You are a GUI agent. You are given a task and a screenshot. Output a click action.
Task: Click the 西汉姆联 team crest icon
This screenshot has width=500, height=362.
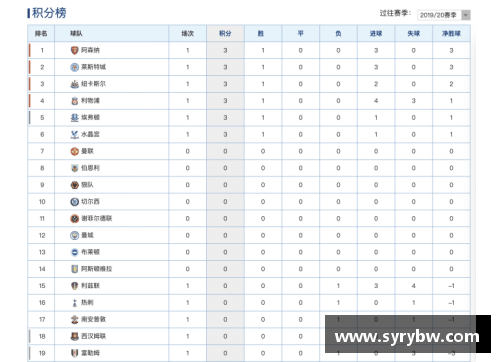tap(75, 336)
